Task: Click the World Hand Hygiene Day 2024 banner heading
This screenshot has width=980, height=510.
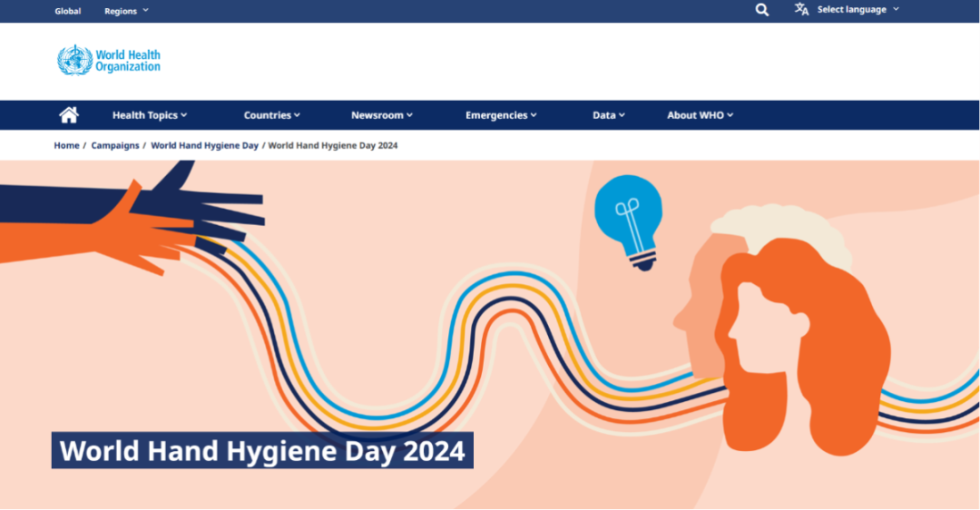Action: pyautogui.click(x=262, y=450)
